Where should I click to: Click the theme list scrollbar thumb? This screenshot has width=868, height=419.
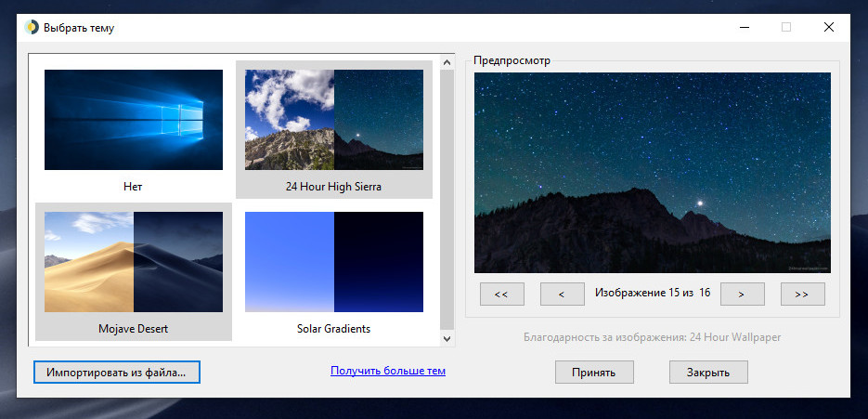[447, 200]
